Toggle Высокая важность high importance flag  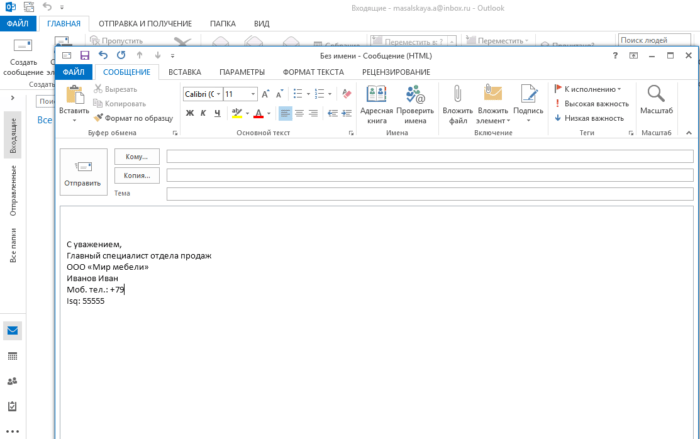point(592,103)
